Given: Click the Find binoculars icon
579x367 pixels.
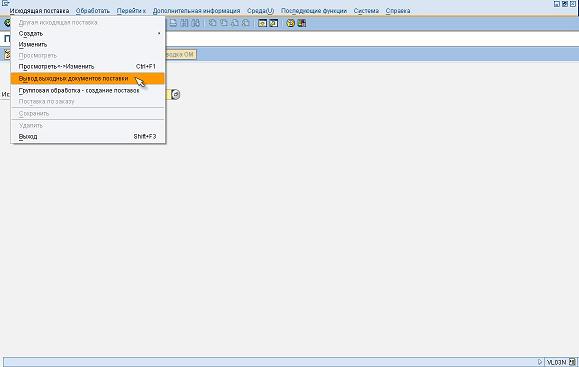Looking at the screenshot, I should 184,23.
